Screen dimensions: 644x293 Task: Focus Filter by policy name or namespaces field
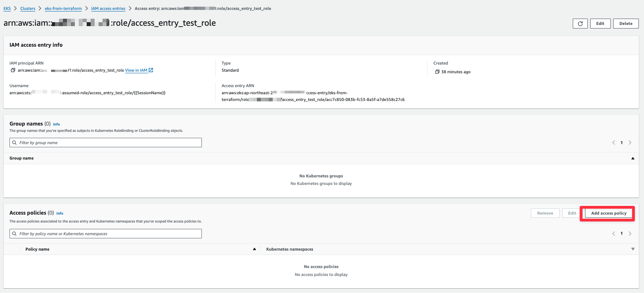pos(106,234)
